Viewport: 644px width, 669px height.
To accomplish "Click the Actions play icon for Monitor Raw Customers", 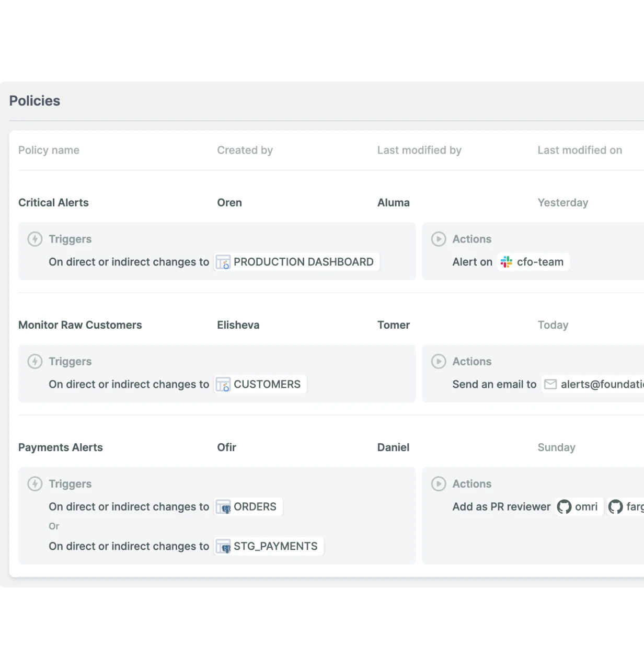I will [439, 361].
